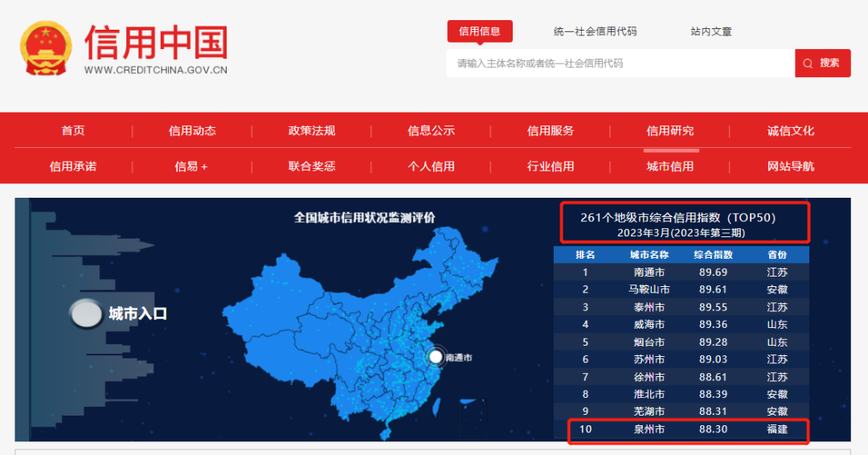Open the 个人信用 menu item
The height and width of the screenshot is (455, 868).
point(432,166)
